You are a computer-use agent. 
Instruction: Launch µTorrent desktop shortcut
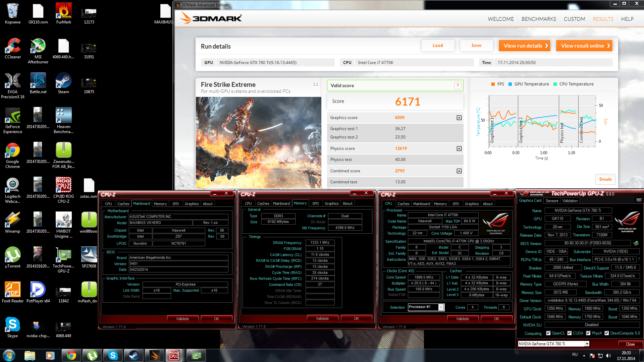click(12, 258)
